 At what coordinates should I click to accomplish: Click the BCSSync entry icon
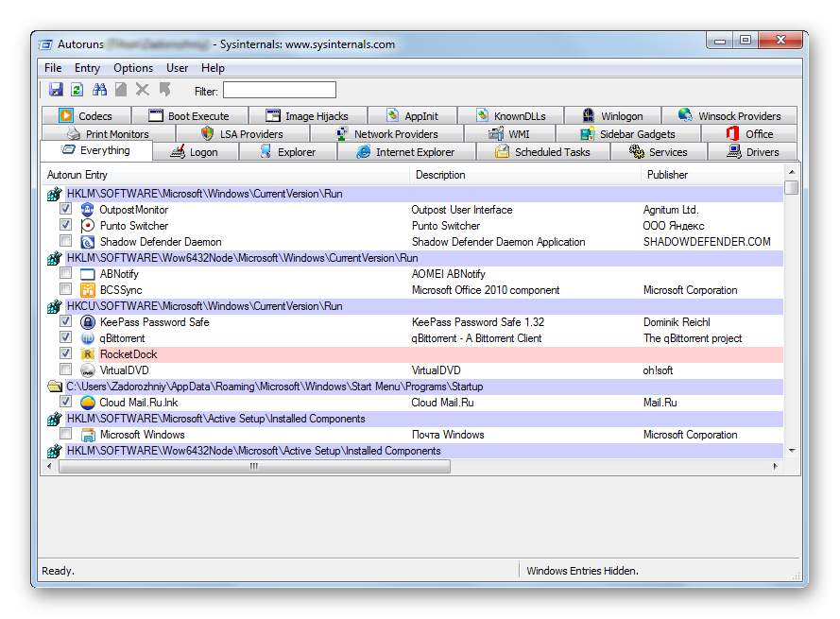[x=87, y=290]
